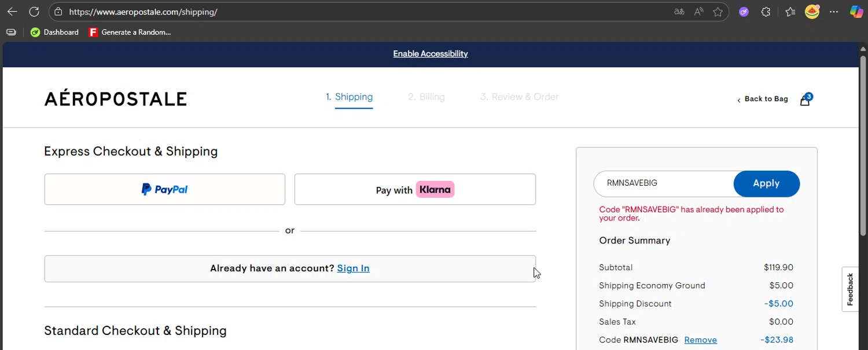Add this page to favorites

(718, 12)
